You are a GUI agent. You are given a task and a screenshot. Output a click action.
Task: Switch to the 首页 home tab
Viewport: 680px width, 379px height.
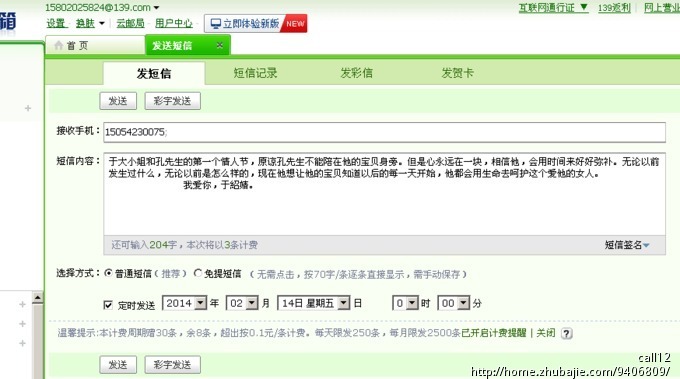[x=95, y=46]
